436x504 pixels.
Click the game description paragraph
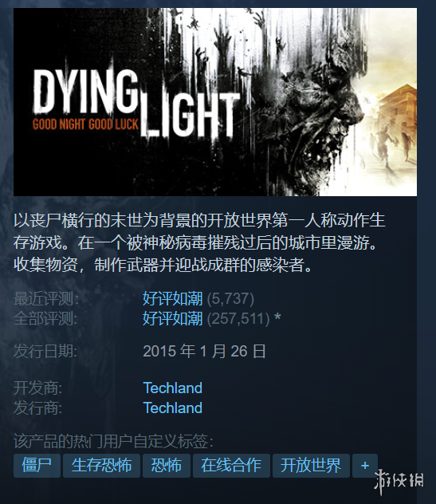pyautogui.click(x=199, y=242)
